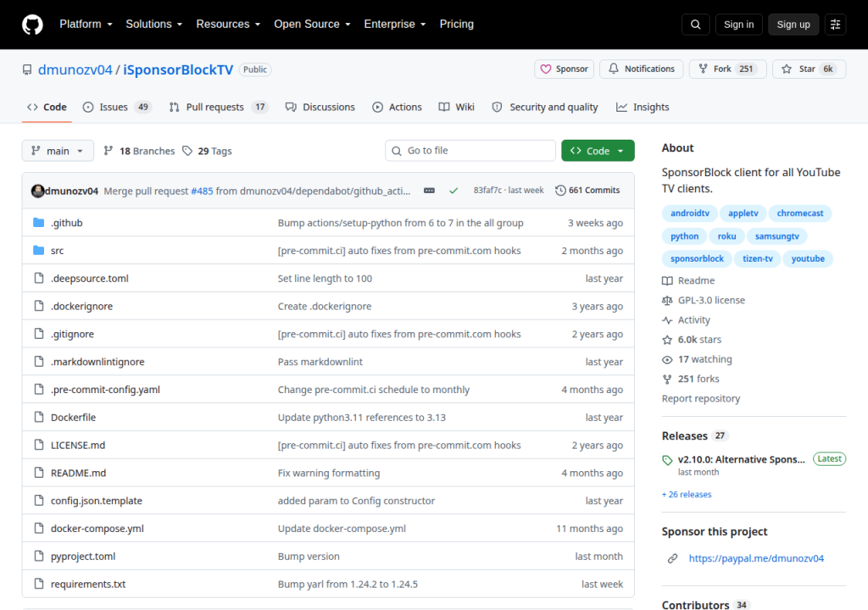The image size is (868, 610).
Task: Star the repository with Star button
Action: pos(810,69)
